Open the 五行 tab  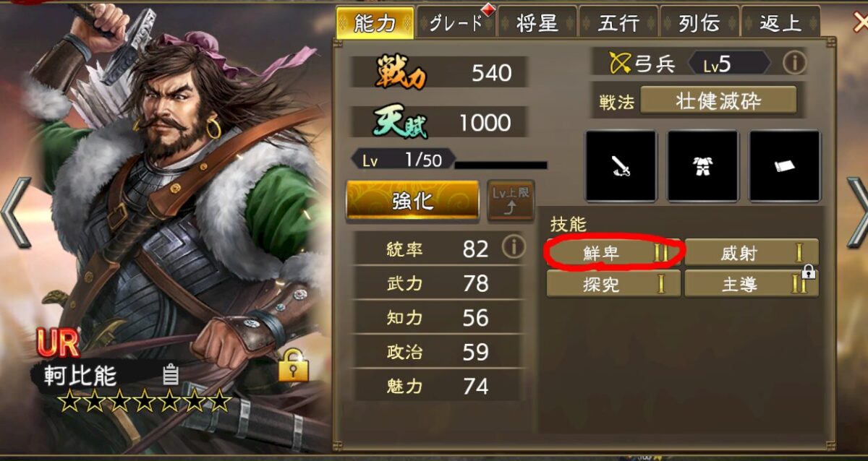(618, 22)
